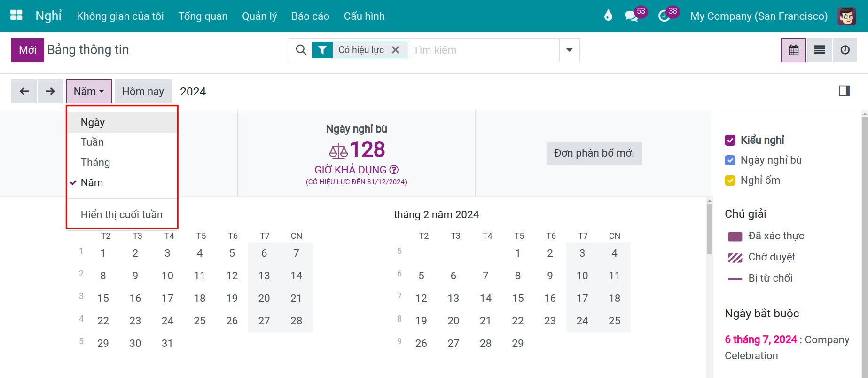Toggle 'Hiển thị cuối tuần' option

[x=122, y=214]
